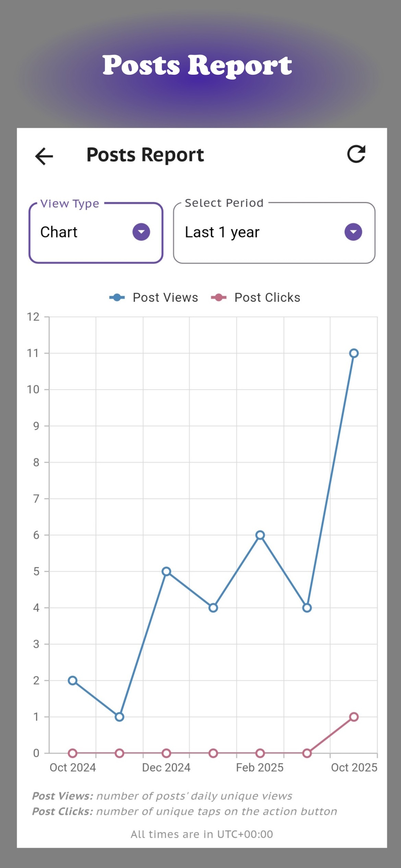The width and height of the screenshot is (401, 868).
Task: Click the Last 1 year period text
Action: pyautogui.click(x=222, y=232)
